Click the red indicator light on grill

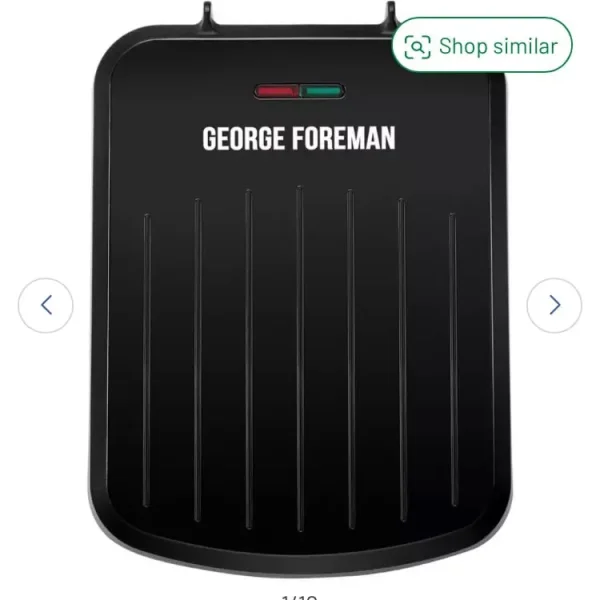click(277, 91)
